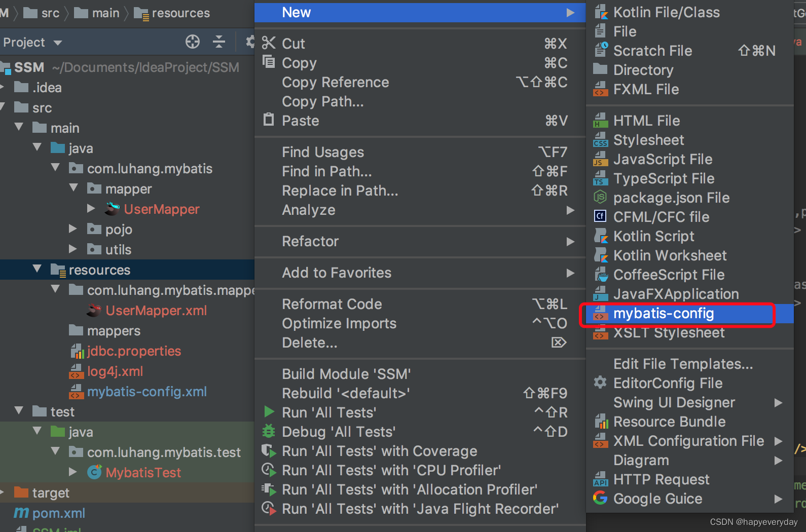Open XML Configuration File submenu

(689, 441)
